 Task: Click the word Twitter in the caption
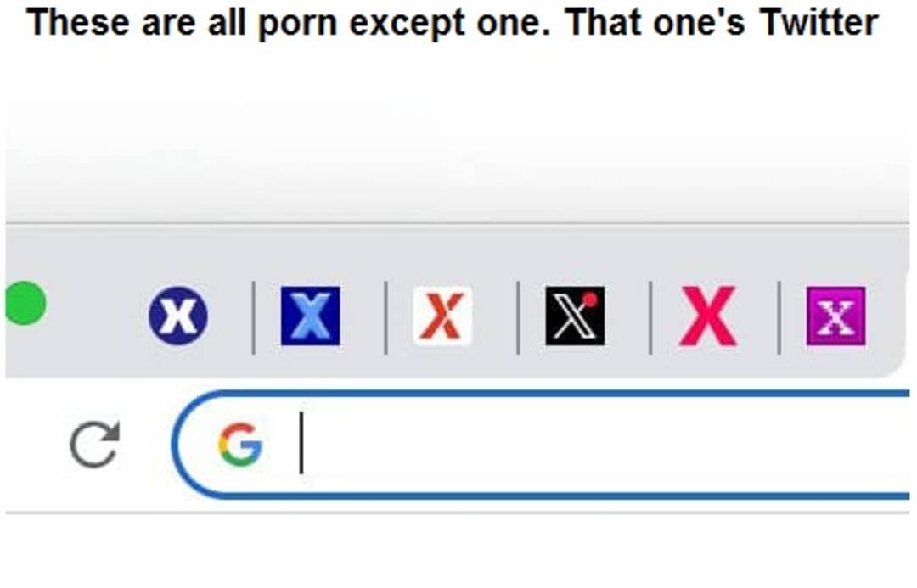(819, 22)
